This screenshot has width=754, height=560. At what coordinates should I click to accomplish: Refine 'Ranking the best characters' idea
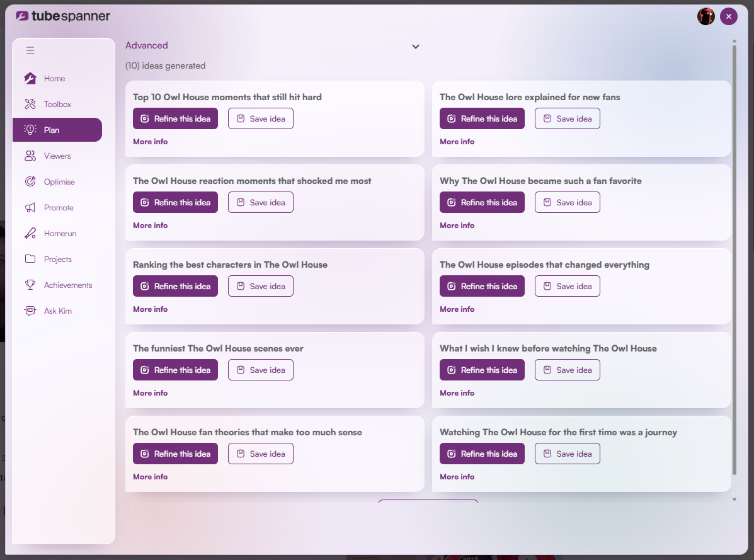click(x=175, y=286)
